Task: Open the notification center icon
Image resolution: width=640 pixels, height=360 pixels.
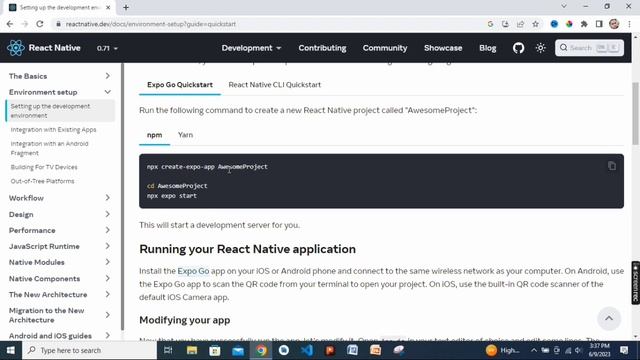Action: click(x=624, y=350)
